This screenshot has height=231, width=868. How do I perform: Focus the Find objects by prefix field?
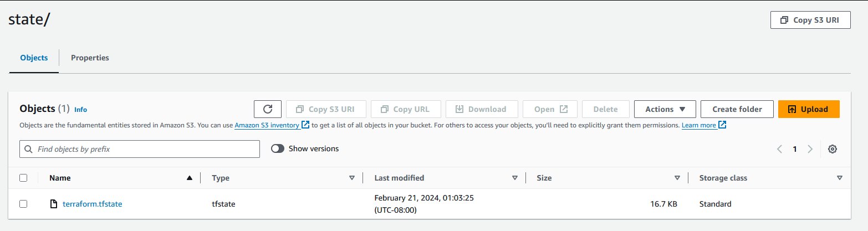pyautogui.click(x=144, y=149)
